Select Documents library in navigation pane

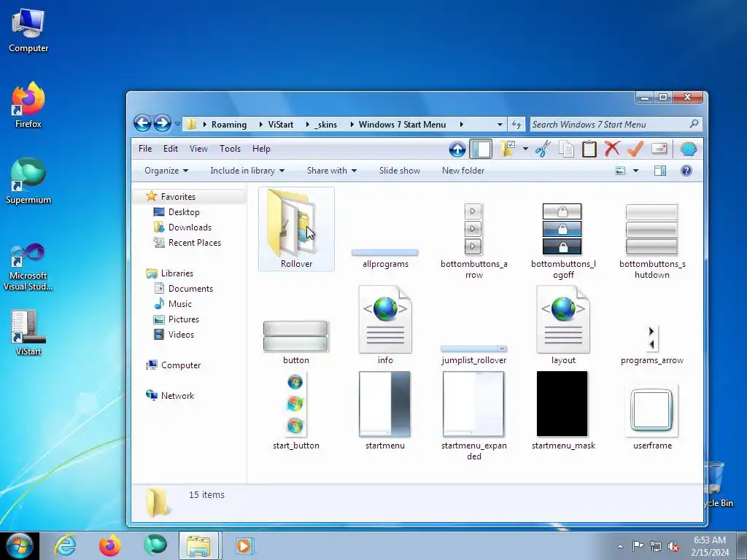tap(190, 289)
